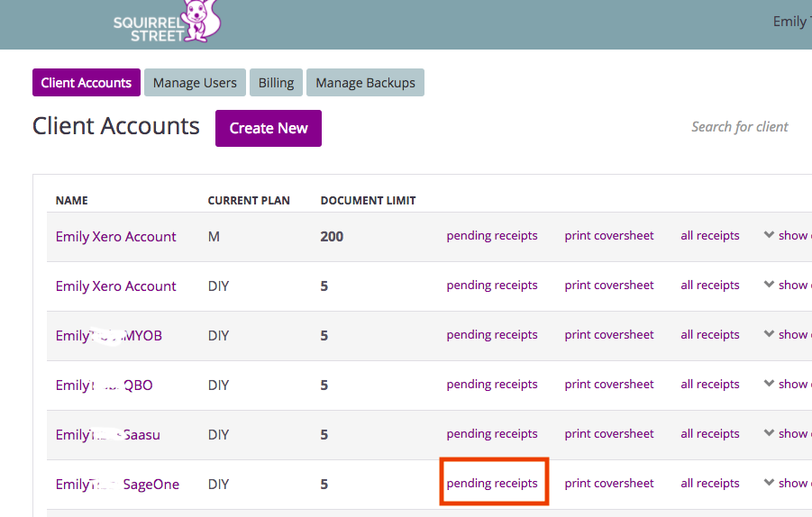Print coversheet for the MYOB account
812x517 pixels.
coord(609,335)
